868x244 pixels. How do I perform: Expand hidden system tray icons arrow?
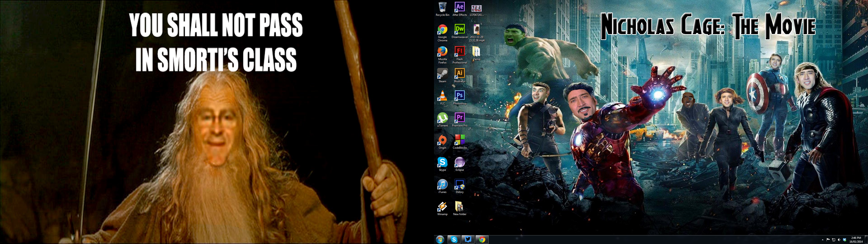coord(823,240)
